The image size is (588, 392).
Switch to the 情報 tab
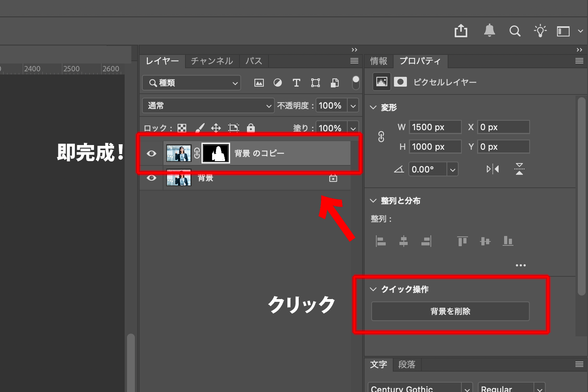378,61
